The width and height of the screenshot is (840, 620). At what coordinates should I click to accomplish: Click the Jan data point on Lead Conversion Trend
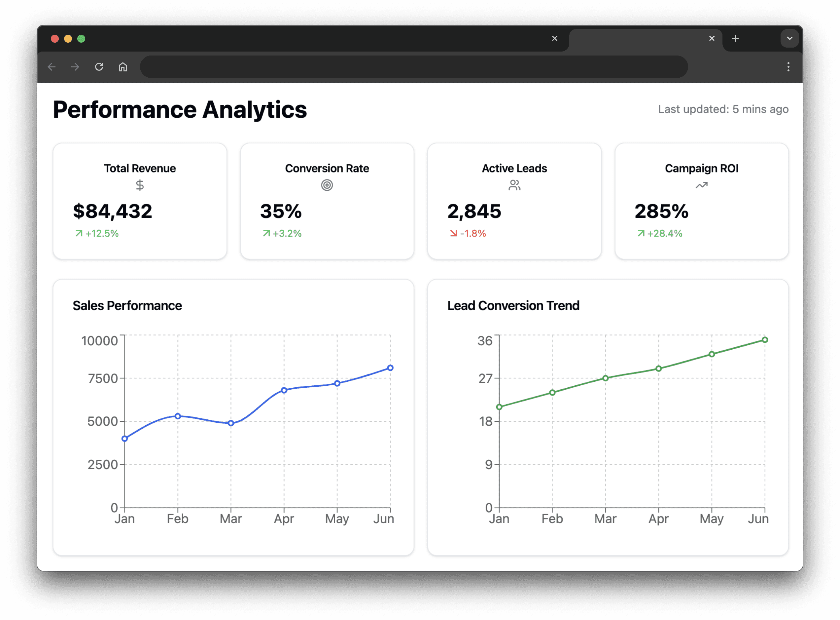499,407
